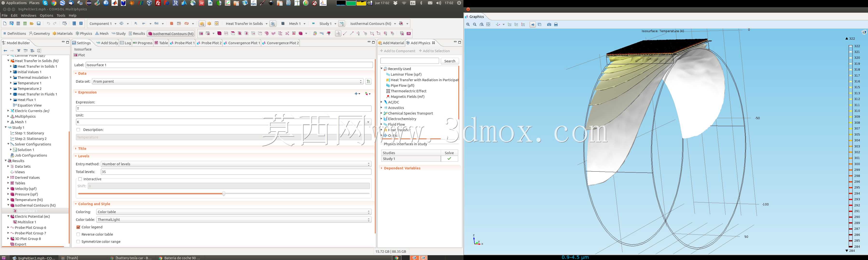Open the Entry method dropdown
This screenshot has width=868, height=260.
(x=236, y=164)
